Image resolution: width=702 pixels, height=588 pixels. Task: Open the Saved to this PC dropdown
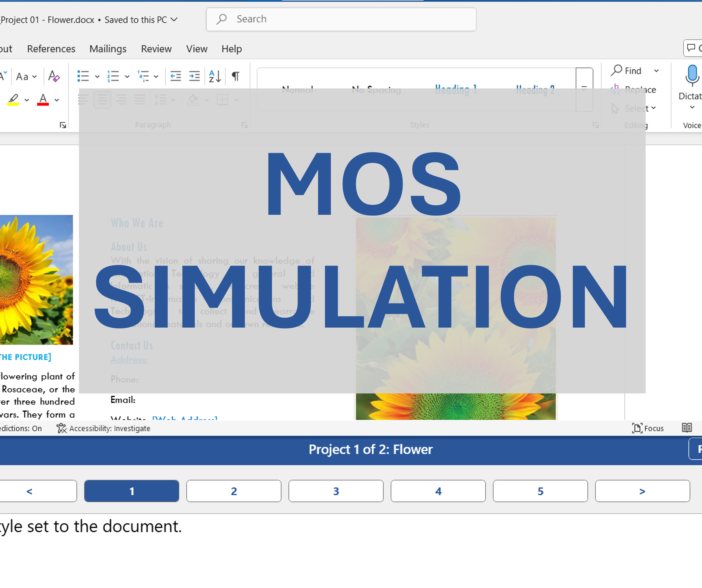coord(141,20)
